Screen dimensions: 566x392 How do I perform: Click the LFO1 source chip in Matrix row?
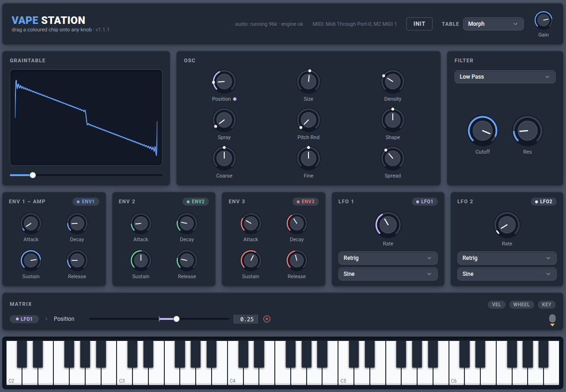(x=24, y=319)
